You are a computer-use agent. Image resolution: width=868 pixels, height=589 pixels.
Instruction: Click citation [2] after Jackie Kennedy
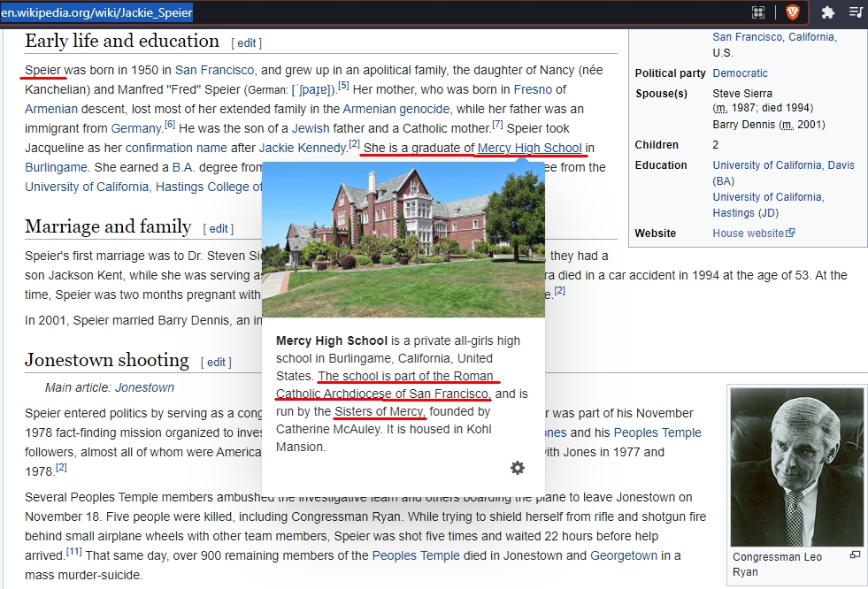[354, 144]
